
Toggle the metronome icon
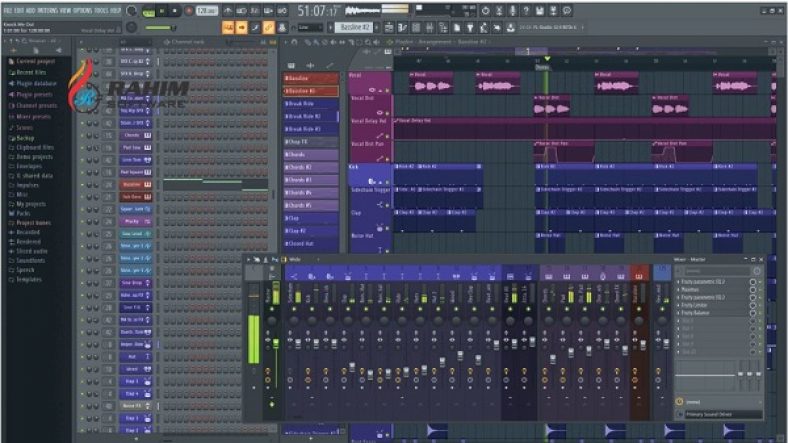pos(228,11)
